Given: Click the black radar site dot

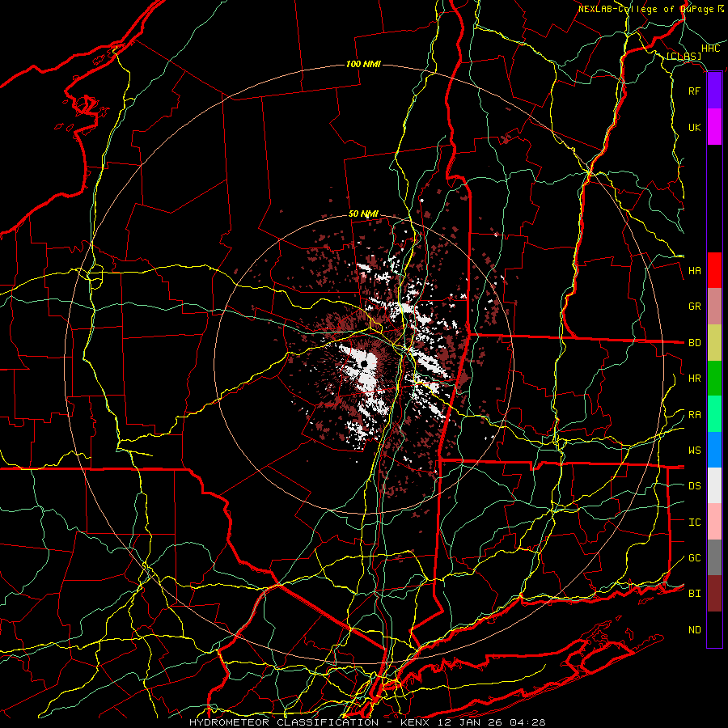Looking at the screenshot, I should [365, 363].
